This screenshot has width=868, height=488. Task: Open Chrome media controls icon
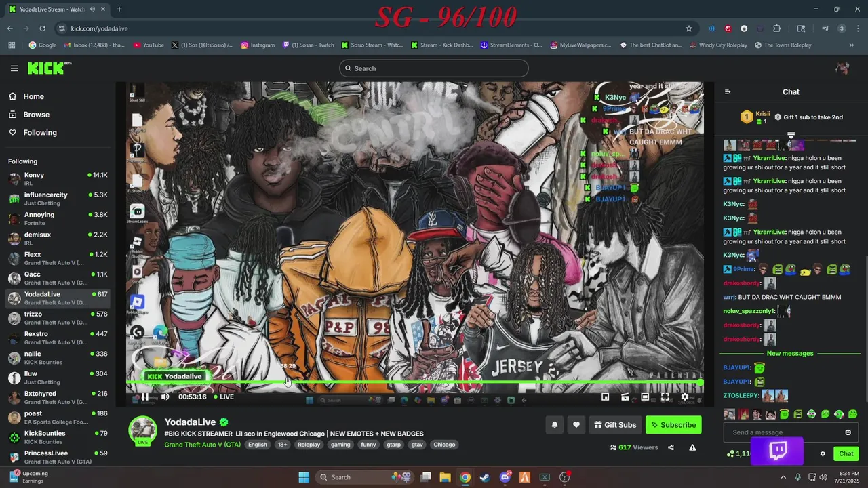pos(825,28)
